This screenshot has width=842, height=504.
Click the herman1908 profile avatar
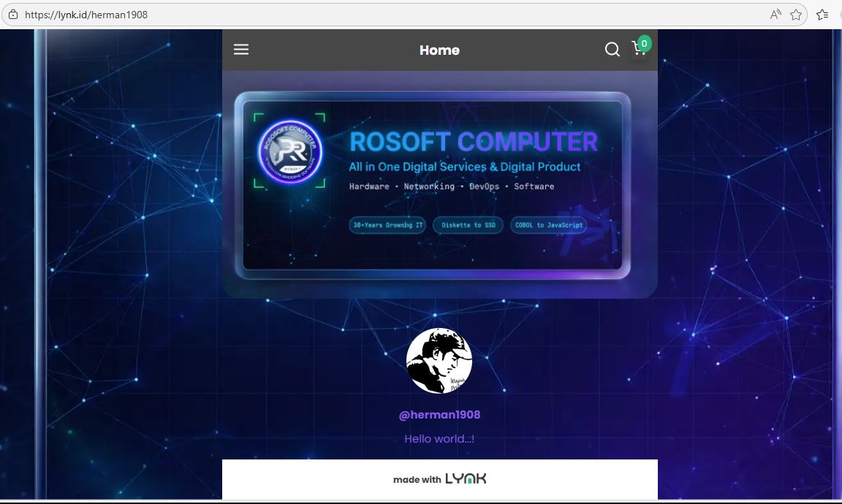(439, 361)
